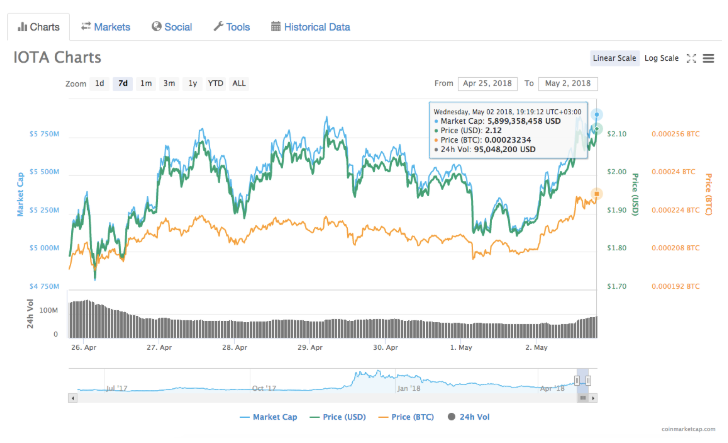The image size is (728, 443).
Task: Click the IOTA Charts heading
Action: tap(57, 58)
